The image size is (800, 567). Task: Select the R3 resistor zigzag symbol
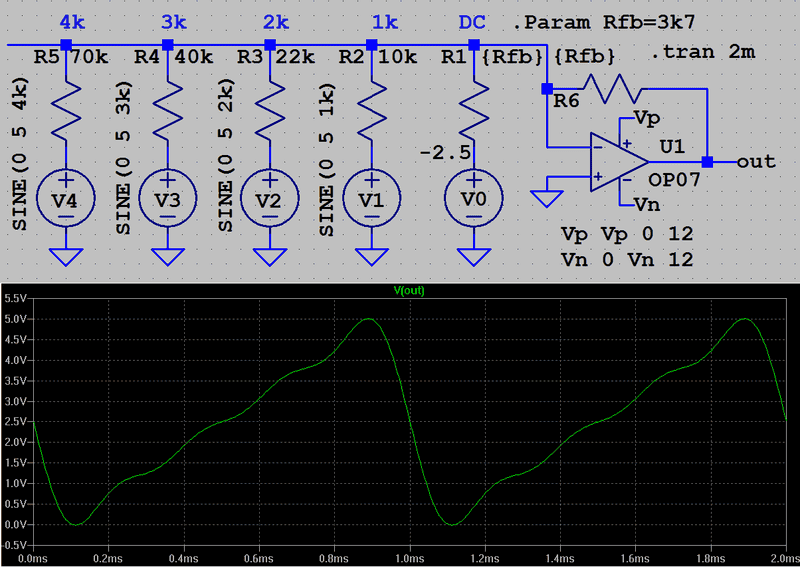(270, 111)
